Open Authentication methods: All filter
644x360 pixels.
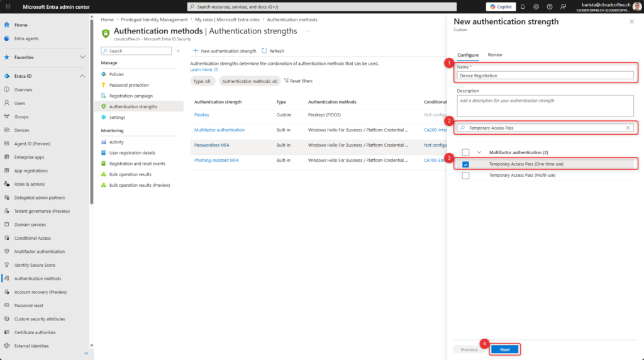click(x=249, y=81)
